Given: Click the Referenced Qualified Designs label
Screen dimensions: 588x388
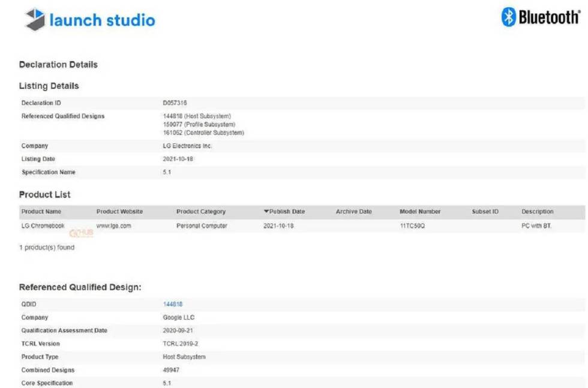Looking at the screenshot, I should (x=63, y=116).
